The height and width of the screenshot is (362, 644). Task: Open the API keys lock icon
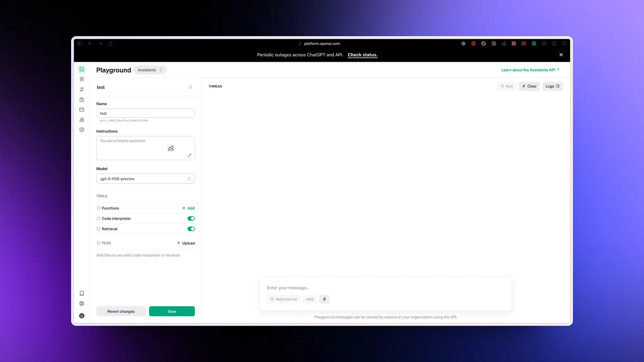click(82, 100)
